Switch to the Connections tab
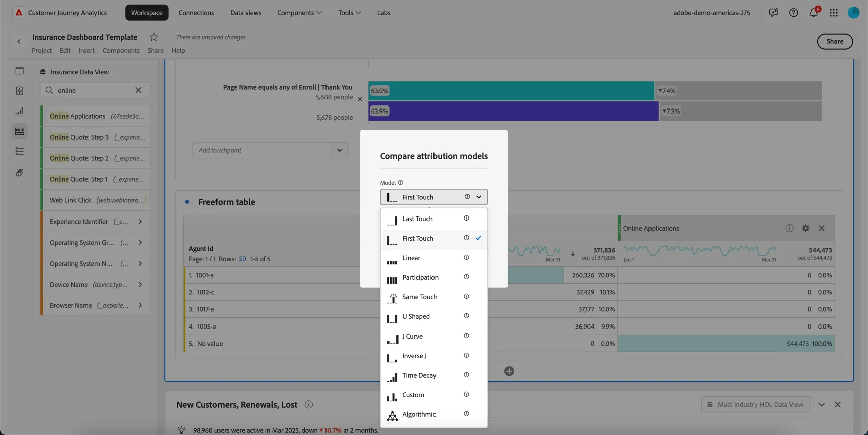 [x=196, y=13]
